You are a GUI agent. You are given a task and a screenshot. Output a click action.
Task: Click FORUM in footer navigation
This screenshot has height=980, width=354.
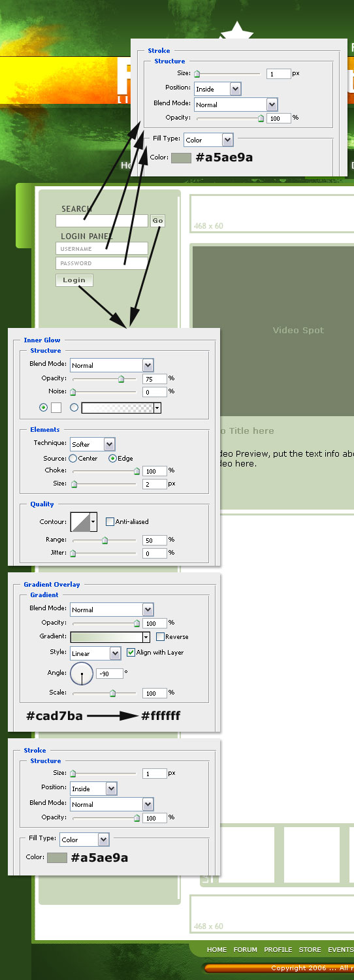pos(246,949)
